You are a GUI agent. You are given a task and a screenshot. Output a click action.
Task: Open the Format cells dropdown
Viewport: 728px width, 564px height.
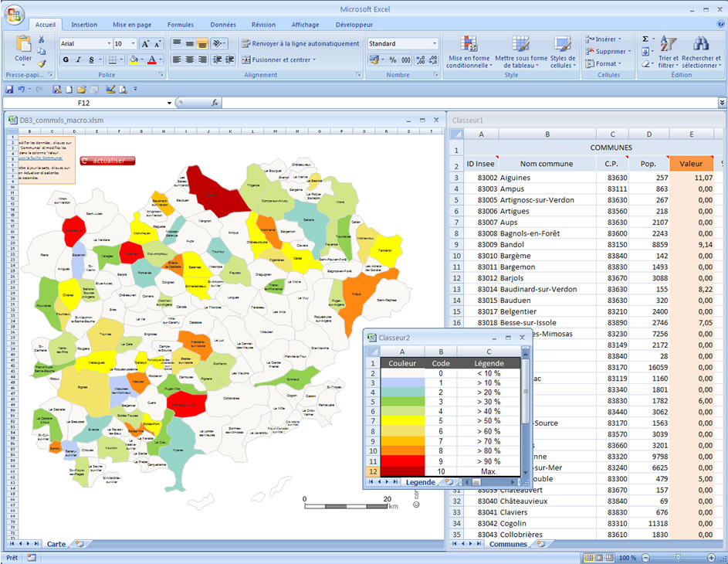[x=603, y=63]
